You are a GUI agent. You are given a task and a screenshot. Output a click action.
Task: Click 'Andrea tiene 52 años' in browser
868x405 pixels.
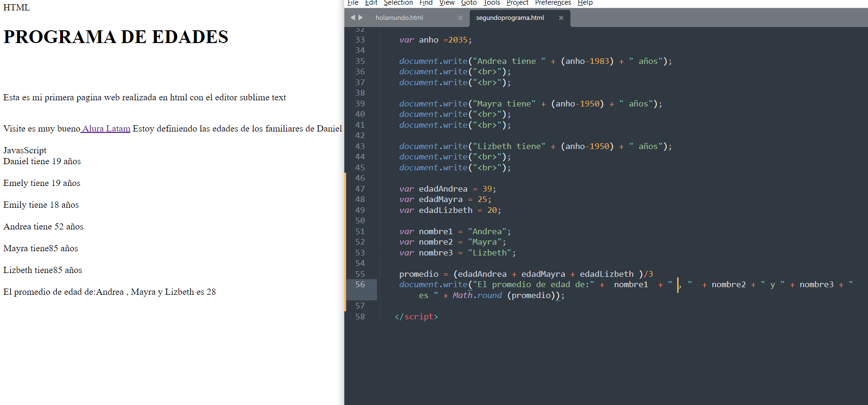pyautogui.click(x=43, y=227)
